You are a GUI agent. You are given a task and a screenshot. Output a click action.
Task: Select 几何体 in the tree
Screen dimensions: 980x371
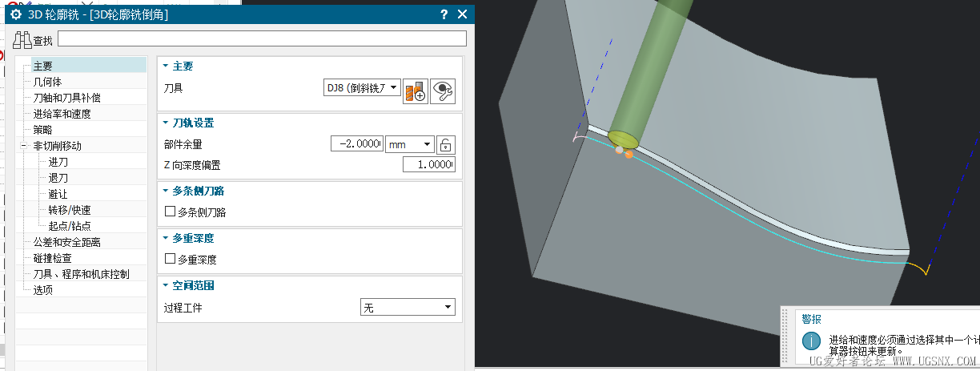click(x=47, y=82)
